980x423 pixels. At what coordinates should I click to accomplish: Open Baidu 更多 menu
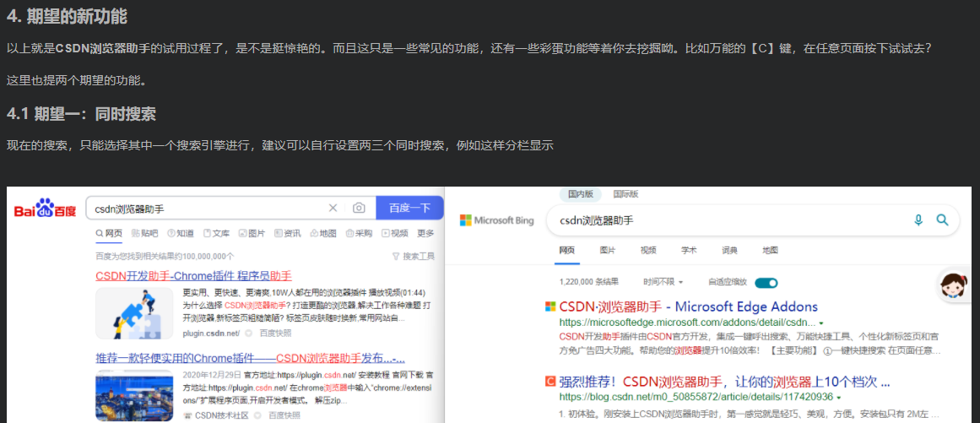425,233
